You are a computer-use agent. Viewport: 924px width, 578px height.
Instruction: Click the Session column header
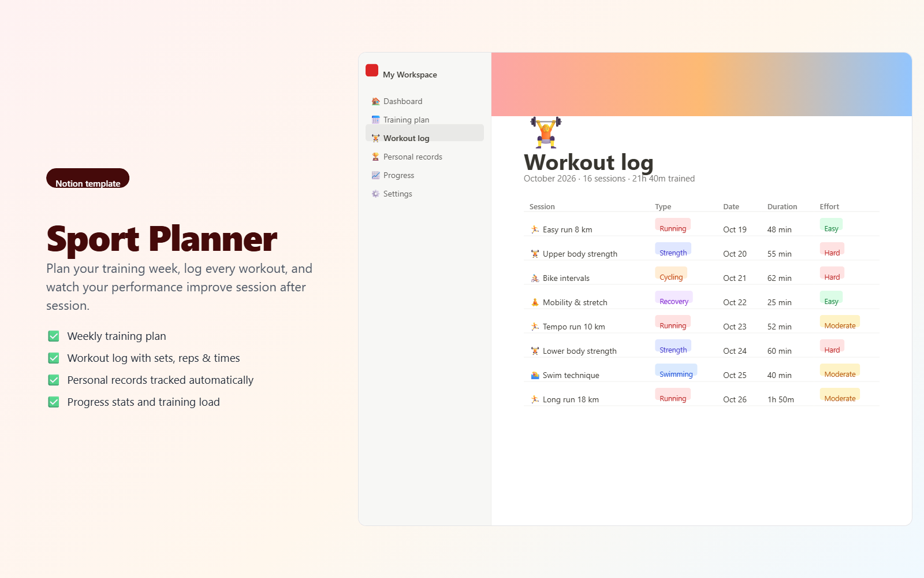tap(542, 206)
